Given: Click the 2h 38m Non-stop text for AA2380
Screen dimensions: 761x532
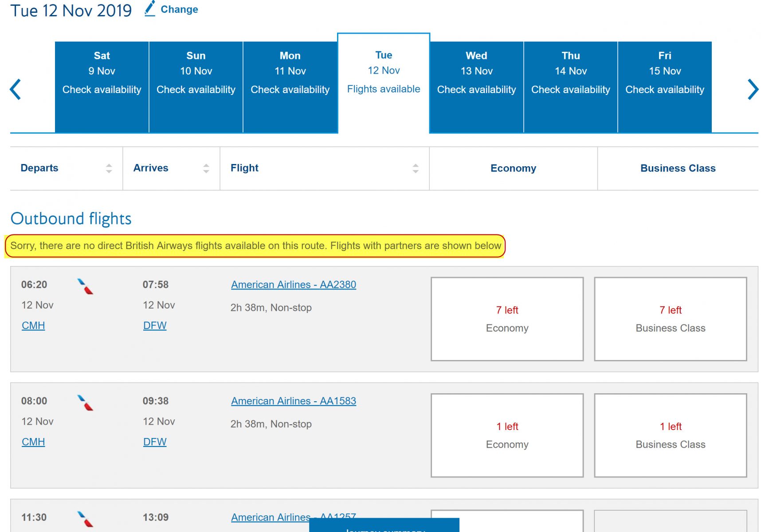Looking at the screenshot, I should (x=271, y=308).
